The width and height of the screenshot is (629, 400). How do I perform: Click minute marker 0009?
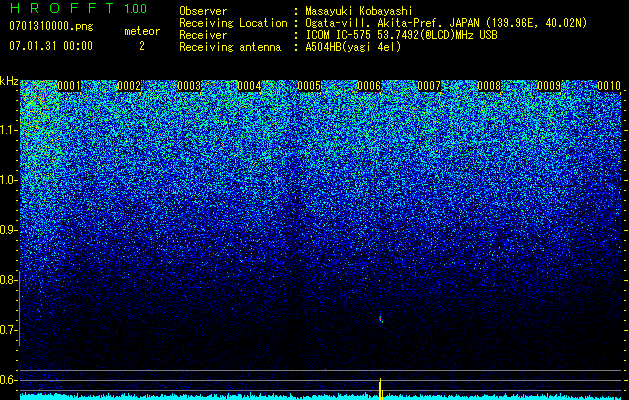click(549, 86)
